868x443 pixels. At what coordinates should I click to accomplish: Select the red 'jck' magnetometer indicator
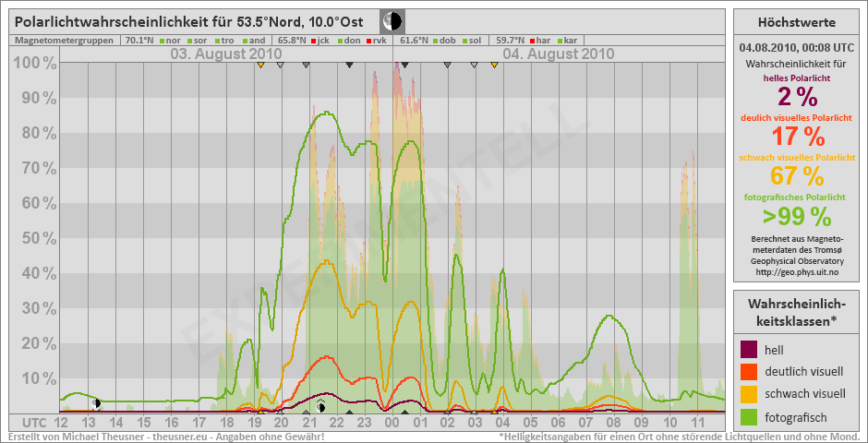pyautogui.click(x=315, y=41)
